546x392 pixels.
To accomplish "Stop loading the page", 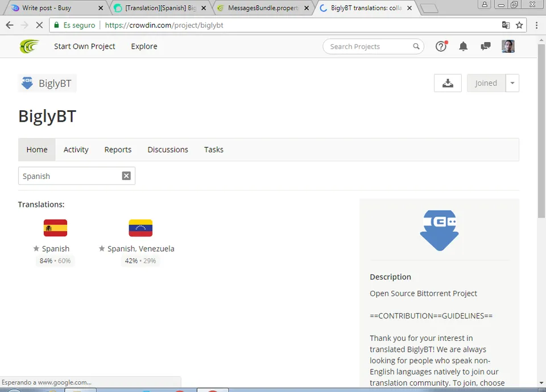I will click(39, 25).
